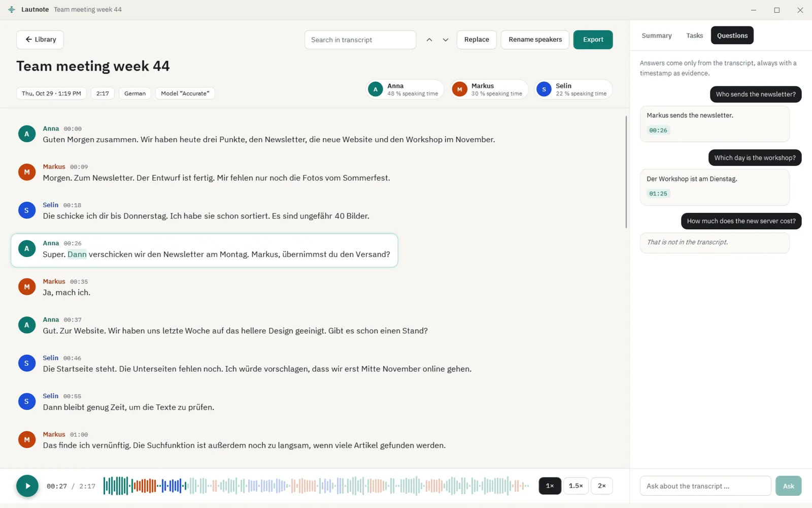Image resolution: width=812 pixels, height=508 pixels.
Task: Click the 2:17 duration tag
Action: 103,93
